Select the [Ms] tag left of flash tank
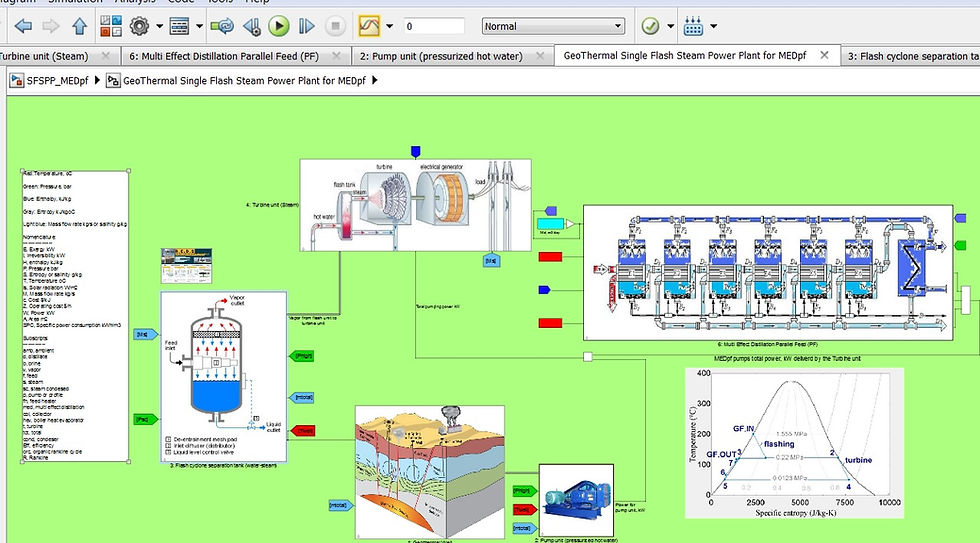The height and width of the screenshot is (543, 980). 146,334
